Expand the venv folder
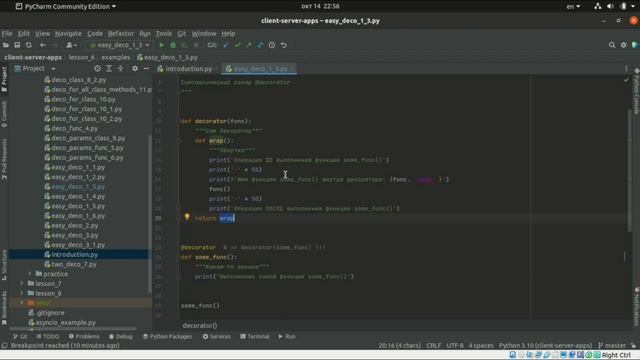This screenshot has height=360, width=640. tap(22, 303)
